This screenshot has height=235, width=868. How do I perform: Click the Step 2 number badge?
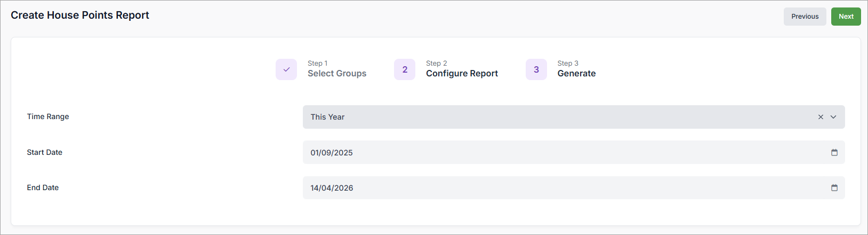point(405,69)
